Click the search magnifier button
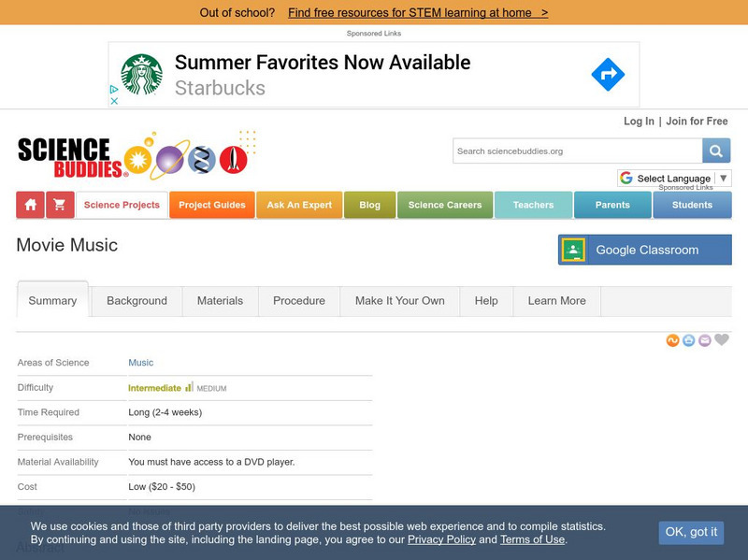 click(x=716, y=151)
